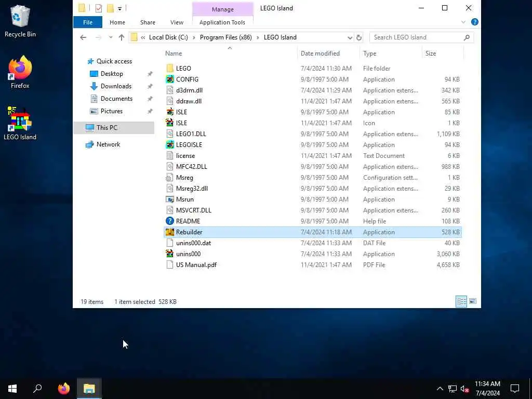
Task: Switch to large icons view layout
Action: click(473, 301)
